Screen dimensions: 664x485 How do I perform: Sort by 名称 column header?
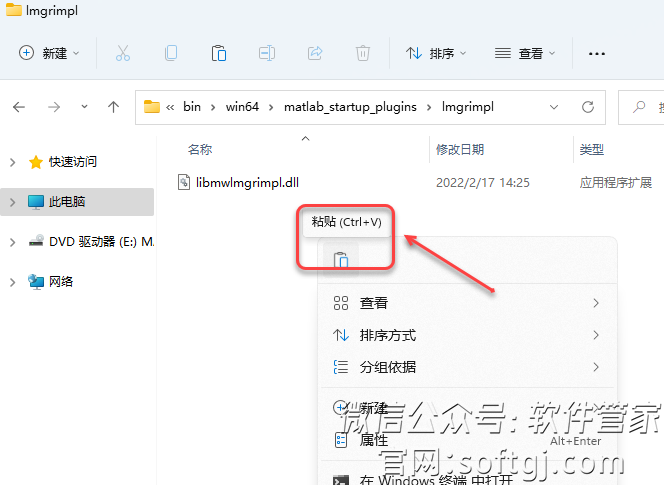(200, 150)
